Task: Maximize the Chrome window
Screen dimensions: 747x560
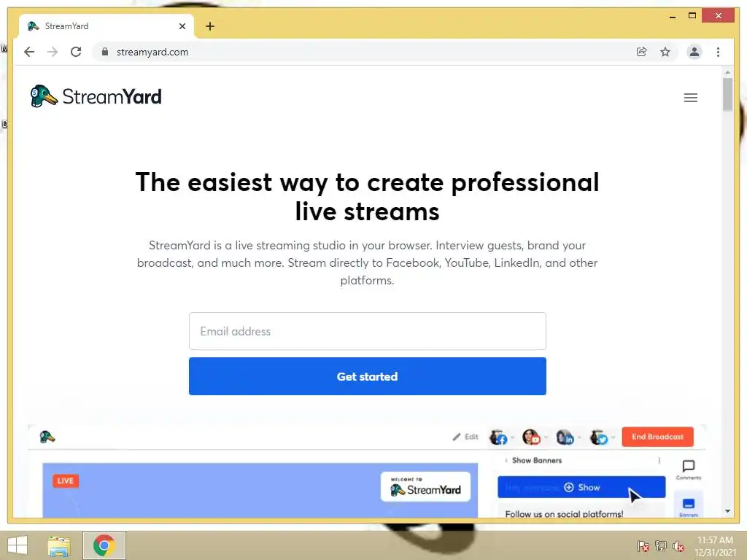Action: (x=692, y=16)
